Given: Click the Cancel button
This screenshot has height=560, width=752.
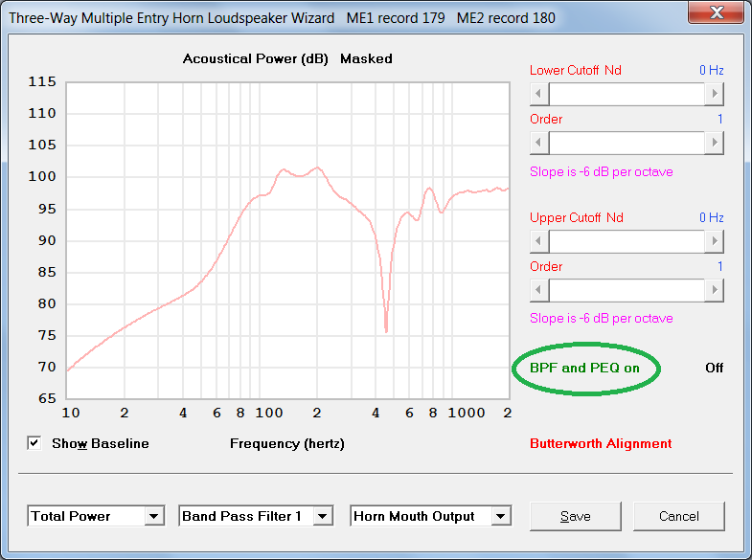Looking at the screenshot, I should click(x=678, y=516).
